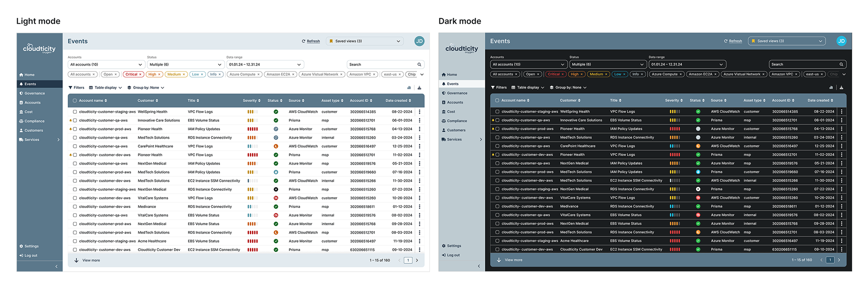This screenshot has width=868, height=293.
Task: Tick select-all header checkbox in light mode
Action: coord(75,100)
